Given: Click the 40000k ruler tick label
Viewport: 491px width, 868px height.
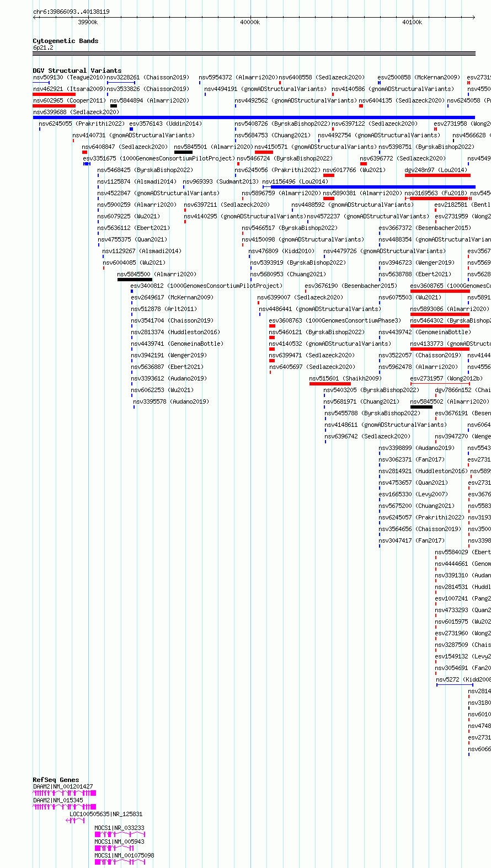Looking at the screenshot, I should point(250,22).
